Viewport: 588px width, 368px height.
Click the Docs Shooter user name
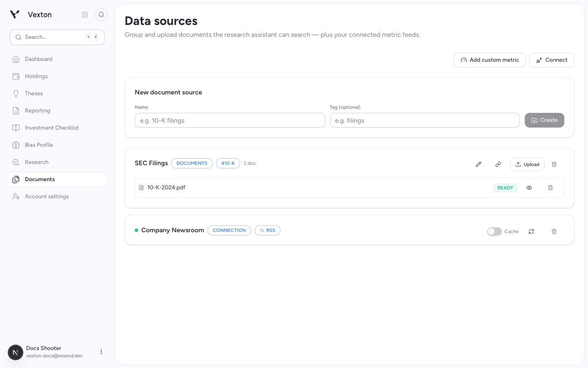pyautogui.click(x=44, y=348)
